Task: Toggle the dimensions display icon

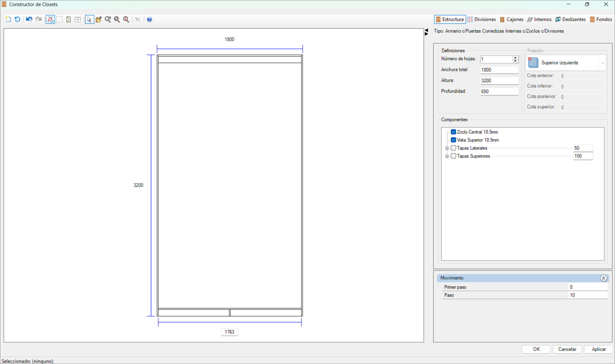Action: (50, 19)
